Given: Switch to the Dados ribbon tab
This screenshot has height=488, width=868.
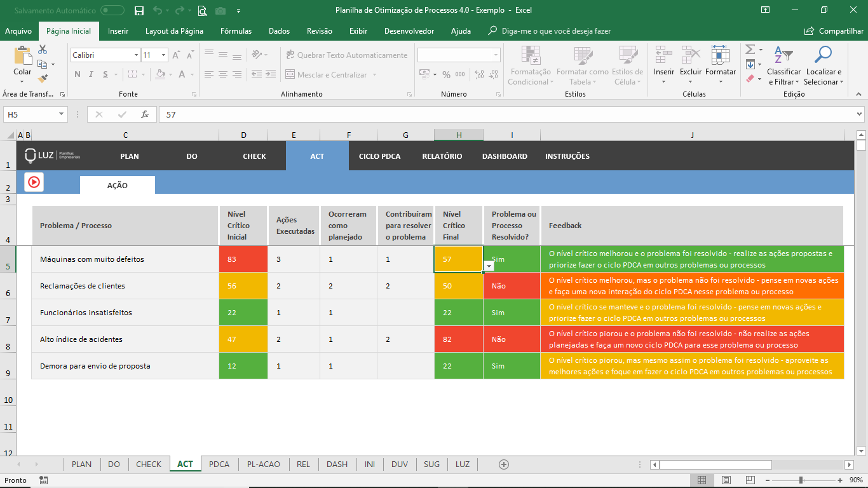Looking at the screenshot, I should [279, 30].
